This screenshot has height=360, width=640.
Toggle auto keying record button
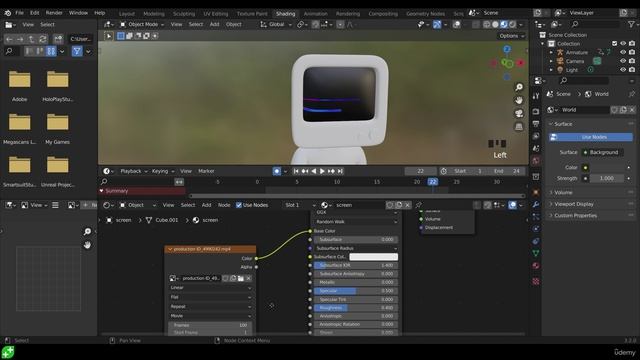[277, 171]
